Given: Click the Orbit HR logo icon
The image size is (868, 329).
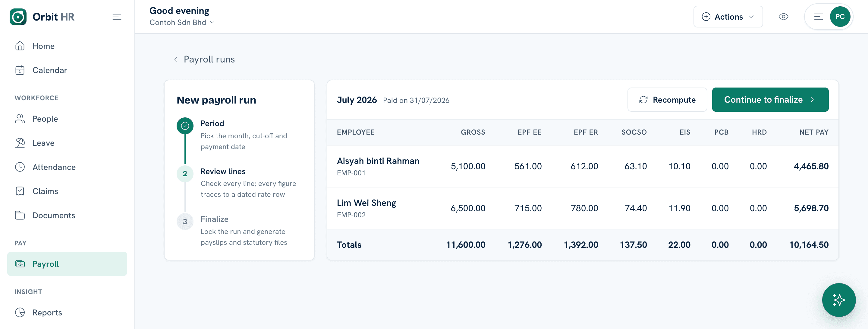Looking at the screenshot, I should pos(18,17).
